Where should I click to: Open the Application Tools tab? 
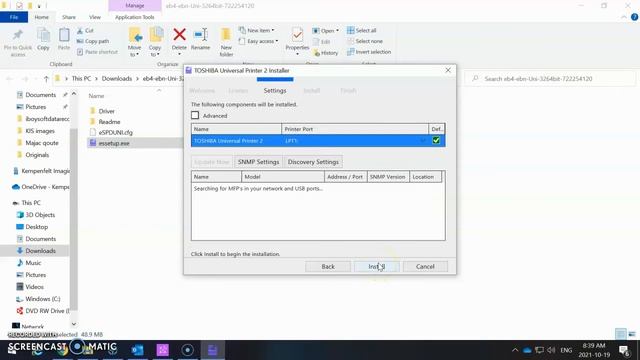pos(135,17)
